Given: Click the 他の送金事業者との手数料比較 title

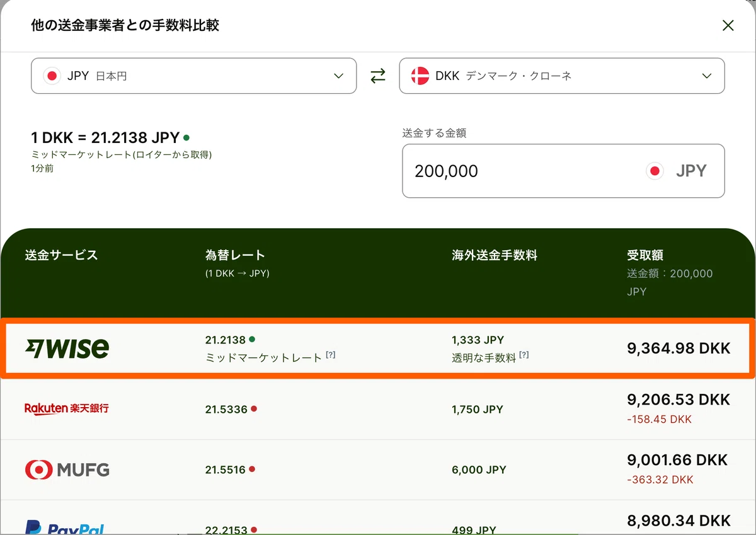Looking at the screenshot, I should [125, 25].
